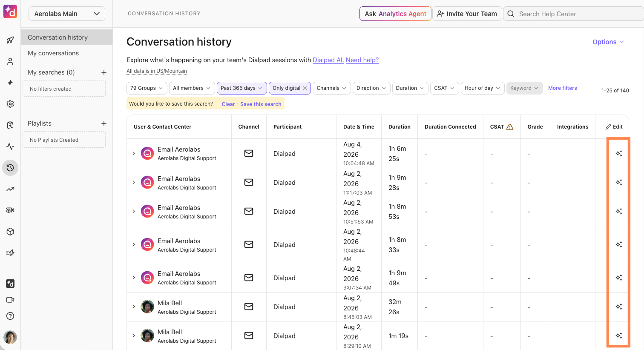
Task: Open the clipboard gear icon in left rail
Action: 10,125
